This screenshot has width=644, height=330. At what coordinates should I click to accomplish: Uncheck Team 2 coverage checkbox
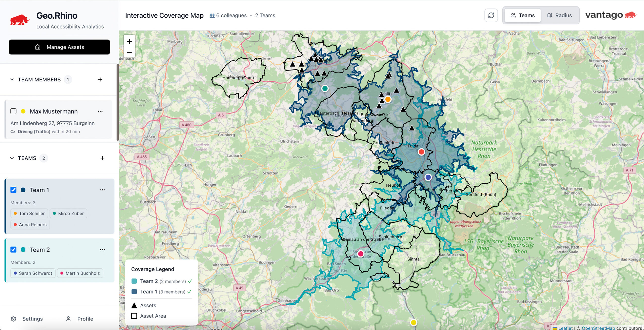pos(13,250)
